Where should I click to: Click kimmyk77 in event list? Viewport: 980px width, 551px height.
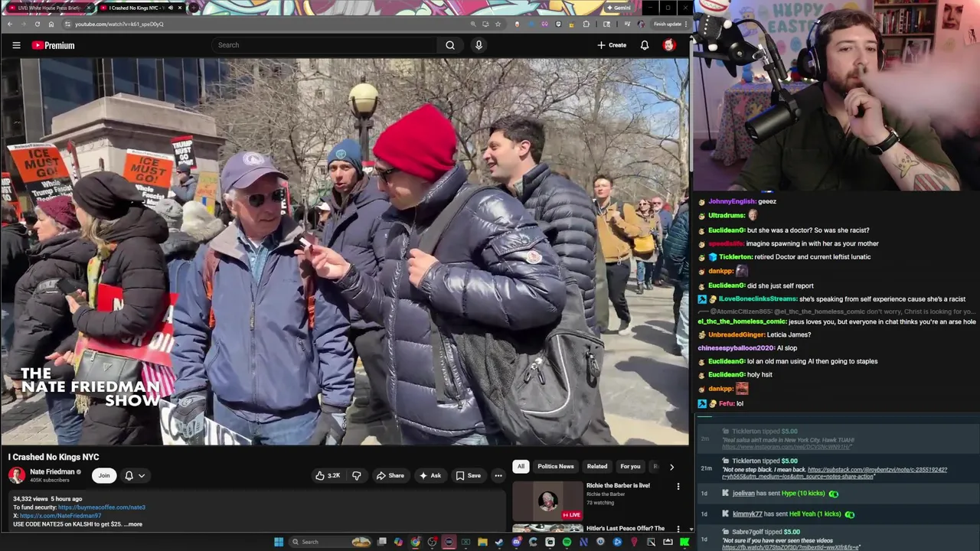tap(747, 514)
